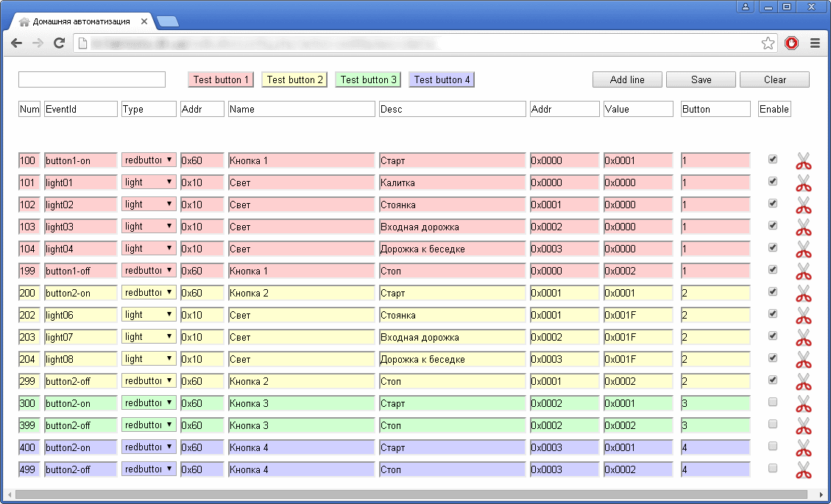Open the Type dropdown for button1-off
Image resolution: width=831 pixels, height=504 pixels.
[149, 270]
